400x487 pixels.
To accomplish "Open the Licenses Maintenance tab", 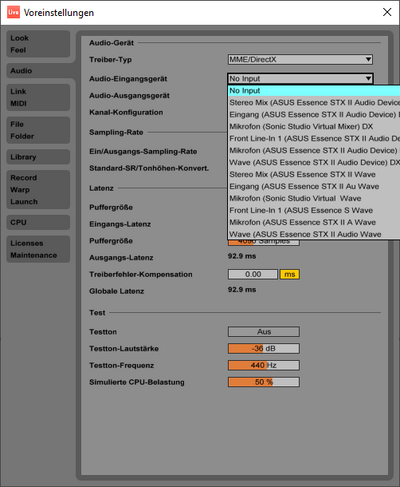I will click(38, 249).
